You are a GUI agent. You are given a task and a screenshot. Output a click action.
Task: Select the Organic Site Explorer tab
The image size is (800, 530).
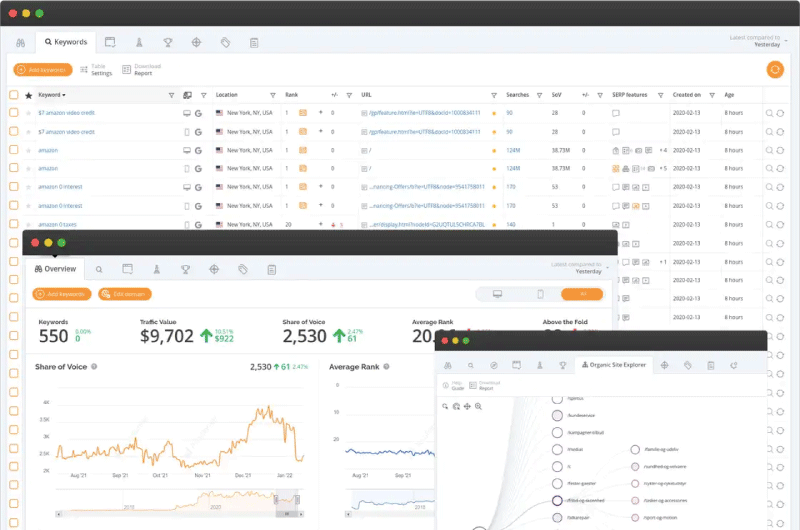tap(614, 365)
